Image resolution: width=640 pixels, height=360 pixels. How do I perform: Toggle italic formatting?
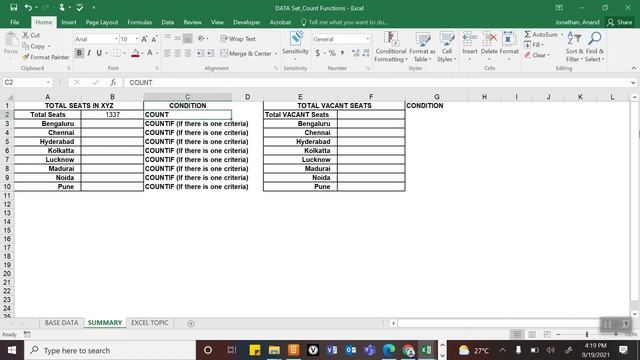point(89,53)
